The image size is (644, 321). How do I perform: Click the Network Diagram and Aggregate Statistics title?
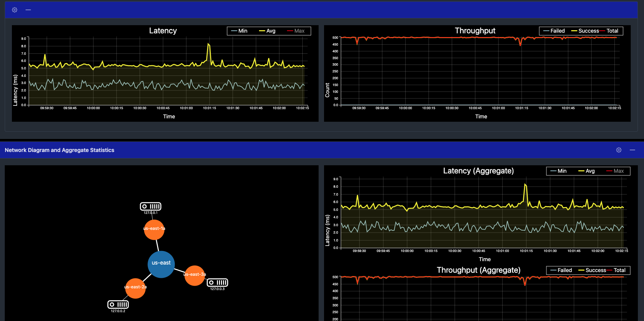[59, 150]
